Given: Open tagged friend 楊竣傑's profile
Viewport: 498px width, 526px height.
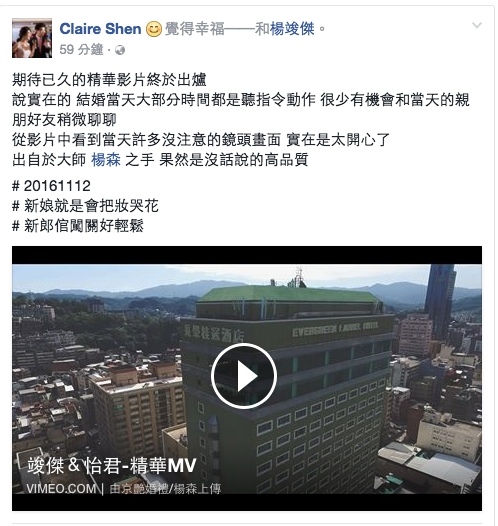Looking at the screenshot, I should click(292, 29).
